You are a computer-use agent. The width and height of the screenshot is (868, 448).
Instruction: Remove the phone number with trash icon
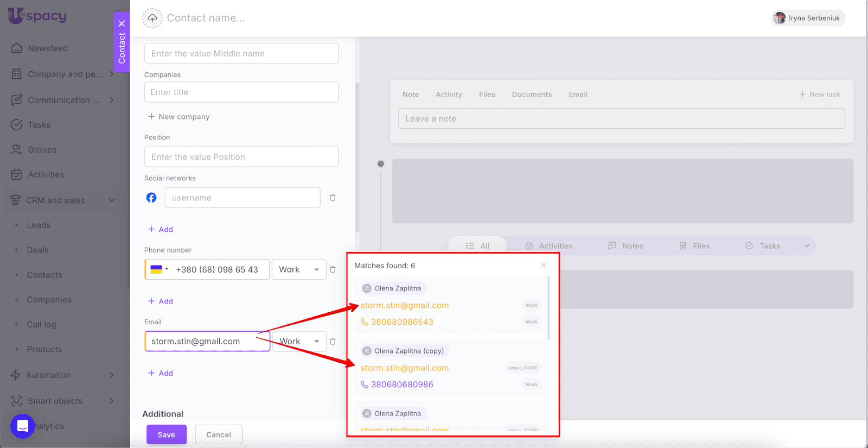[x=333, y=269]
